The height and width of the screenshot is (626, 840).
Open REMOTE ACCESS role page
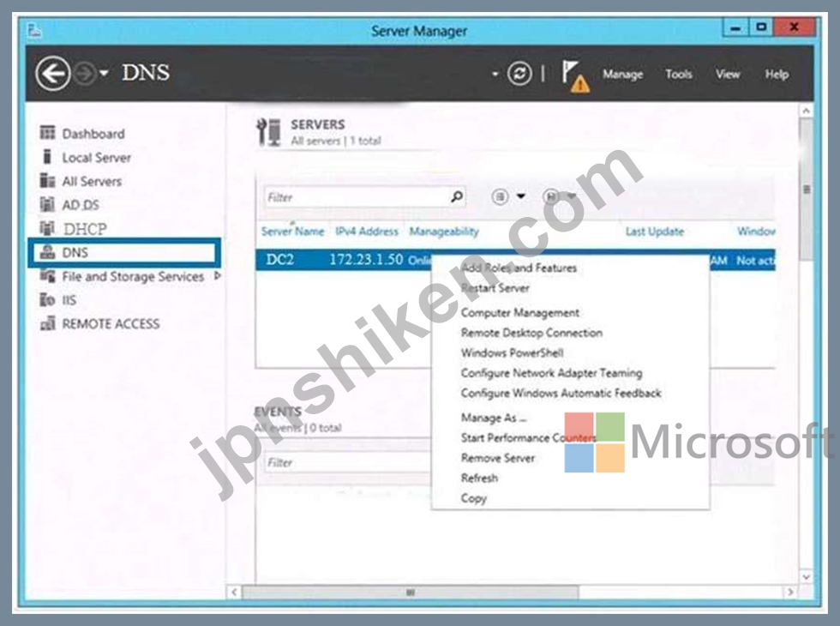(111, 324)
